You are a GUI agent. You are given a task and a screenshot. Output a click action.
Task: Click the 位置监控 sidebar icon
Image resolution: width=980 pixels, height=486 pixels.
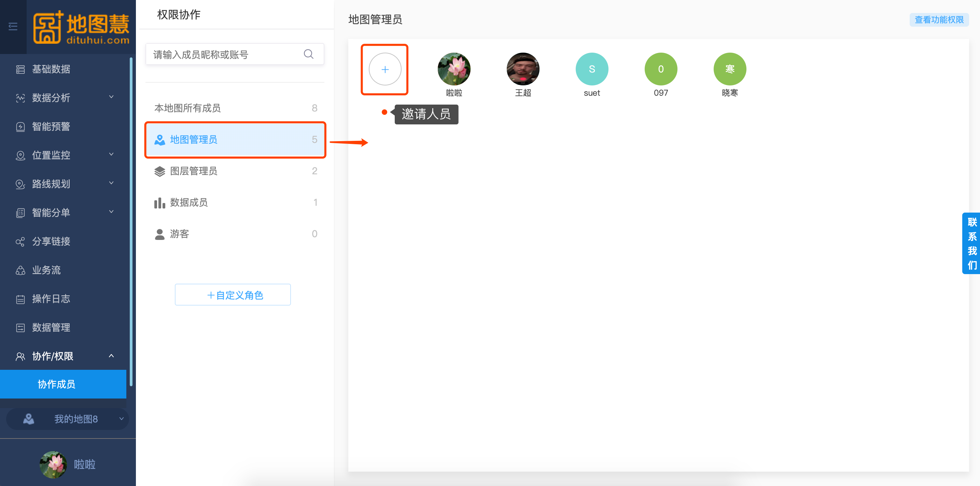pos(20,156)
